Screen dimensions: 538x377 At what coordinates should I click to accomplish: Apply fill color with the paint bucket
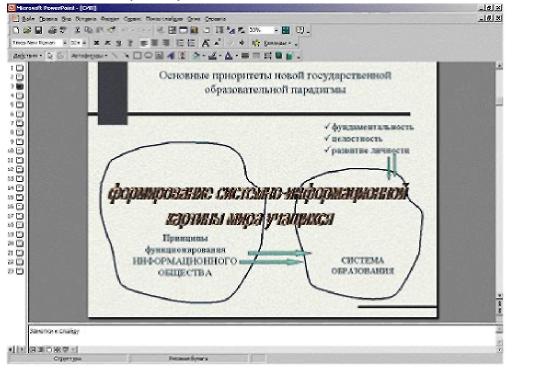(x=196, y=56)
